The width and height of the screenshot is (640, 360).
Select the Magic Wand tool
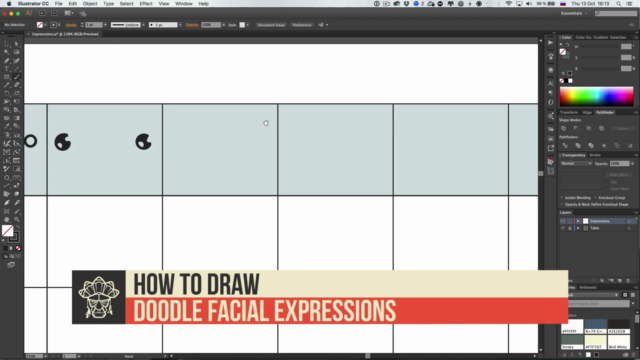[x=7, y=52]
